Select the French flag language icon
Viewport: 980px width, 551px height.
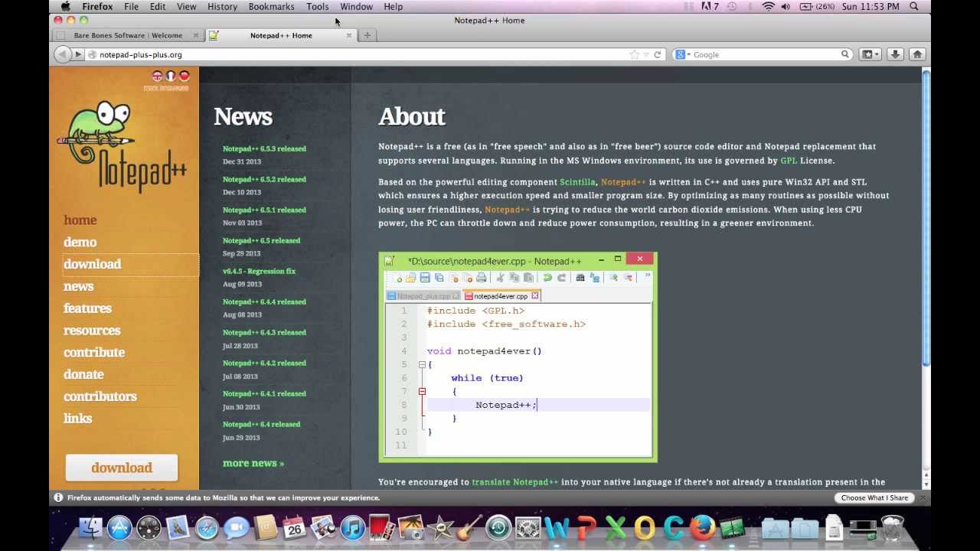(x=170, y=76)
